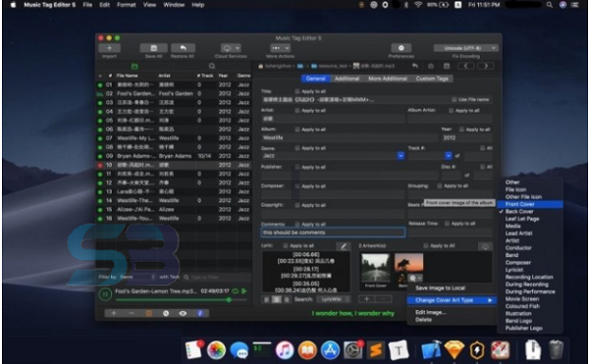Check Apply to All for Artworks
Viewport: 589px width, 364px height.
pos(426,246)
